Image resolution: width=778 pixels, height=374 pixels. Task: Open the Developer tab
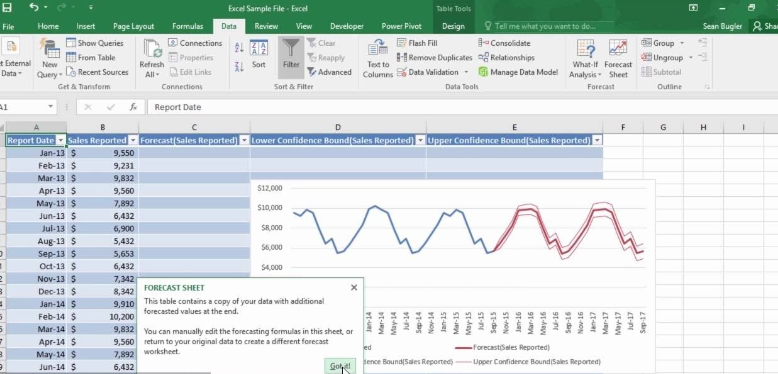click(346, 26)
